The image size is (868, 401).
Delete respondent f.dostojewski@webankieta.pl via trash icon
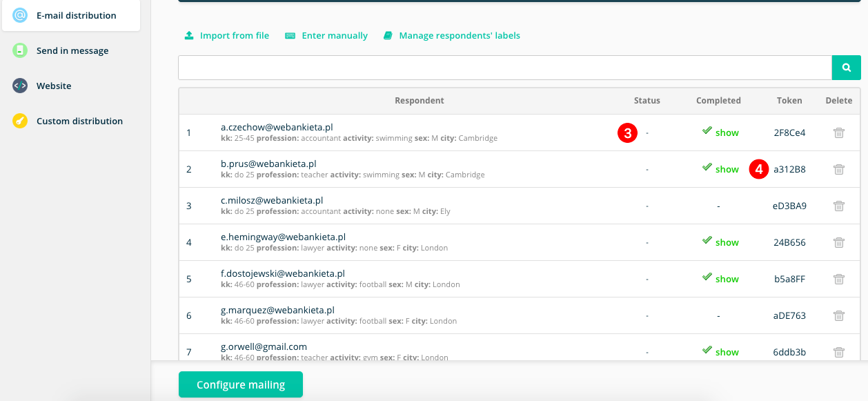pos(839,279)
